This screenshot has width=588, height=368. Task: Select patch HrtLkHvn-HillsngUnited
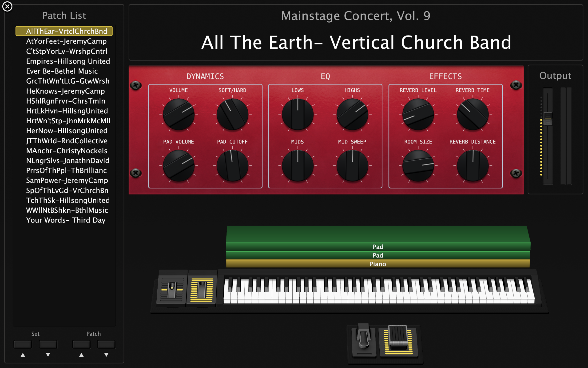coord(64,111)
